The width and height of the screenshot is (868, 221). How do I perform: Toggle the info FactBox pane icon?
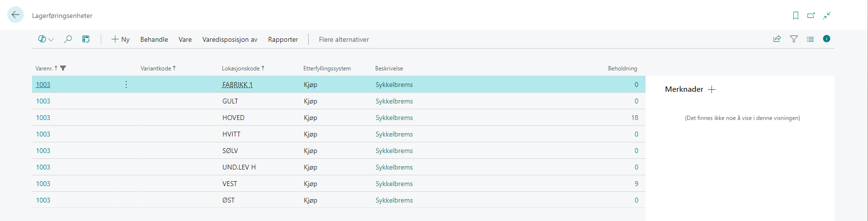pos(826,39)
